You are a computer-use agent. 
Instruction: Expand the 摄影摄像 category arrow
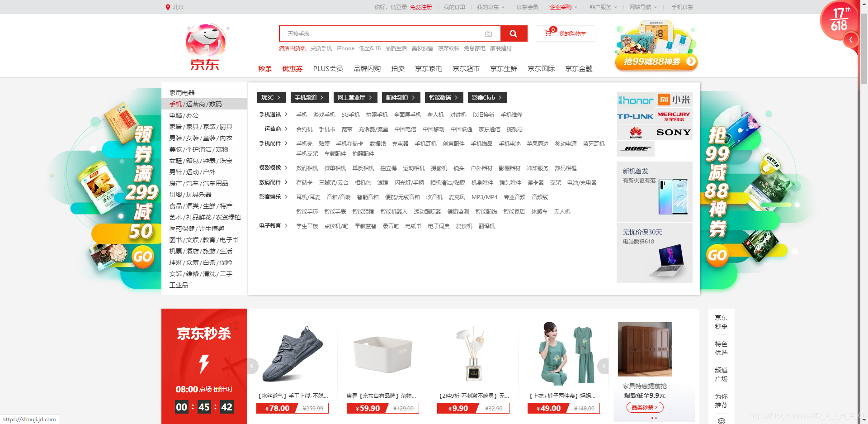tap(286, 168)
